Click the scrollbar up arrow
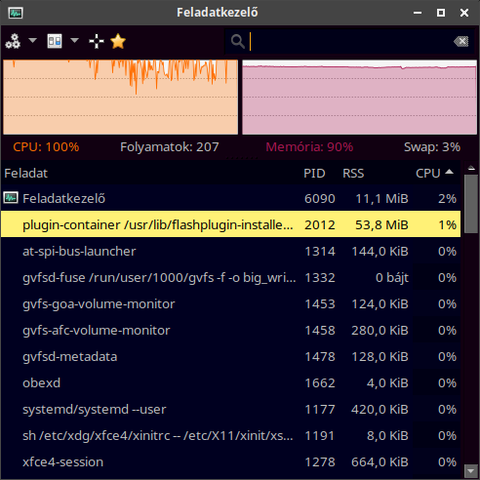 click(x=471, y=168)
